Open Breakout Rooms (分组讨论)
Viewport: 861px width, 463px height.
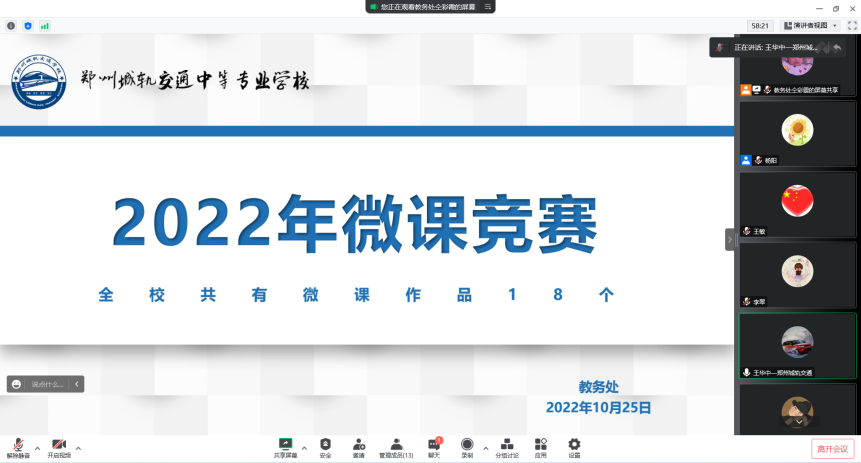click(507, 446)
